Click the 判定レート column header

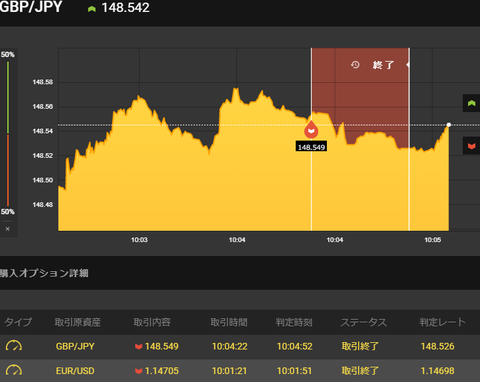coord(442,322)
